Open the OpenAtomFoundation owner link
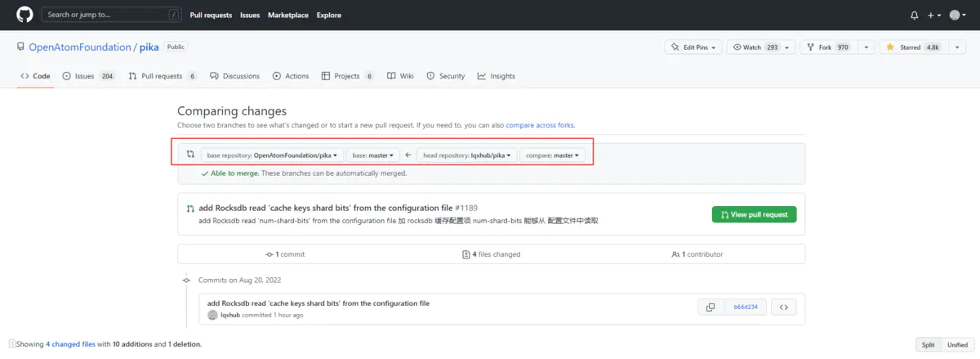Screen dimensions: 980x359 coord(80,47)
